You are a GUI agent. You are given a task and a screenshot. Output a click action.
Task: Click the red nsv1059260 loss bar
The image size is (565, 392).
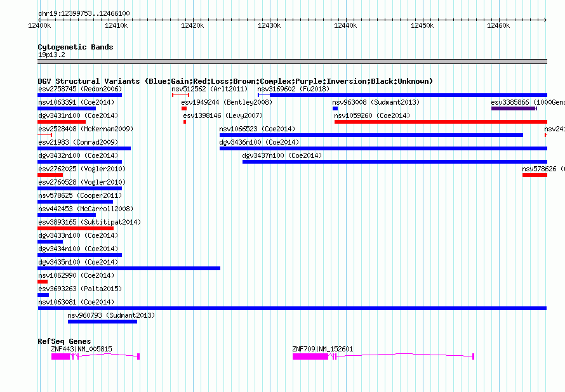441,122
